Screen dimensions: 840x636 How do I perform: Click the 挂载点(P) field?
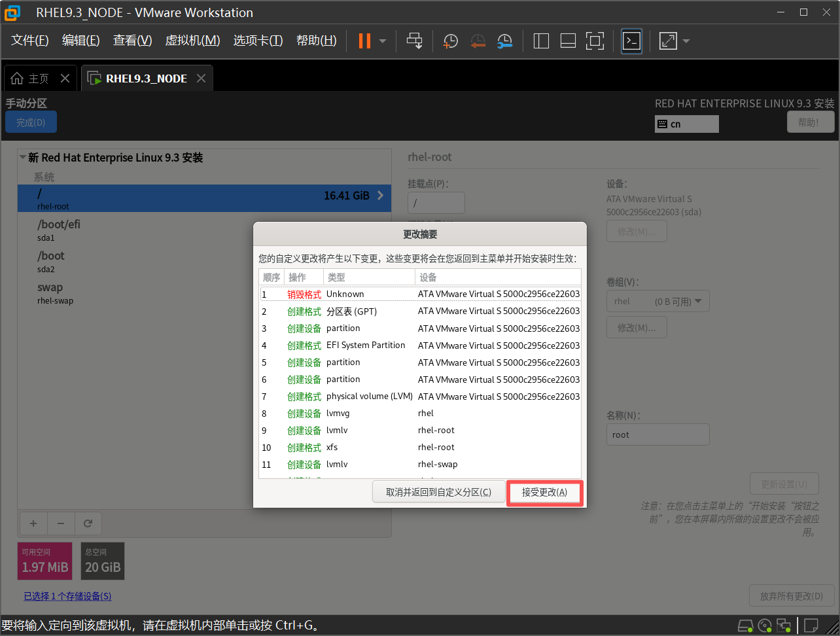click(436, 203)
